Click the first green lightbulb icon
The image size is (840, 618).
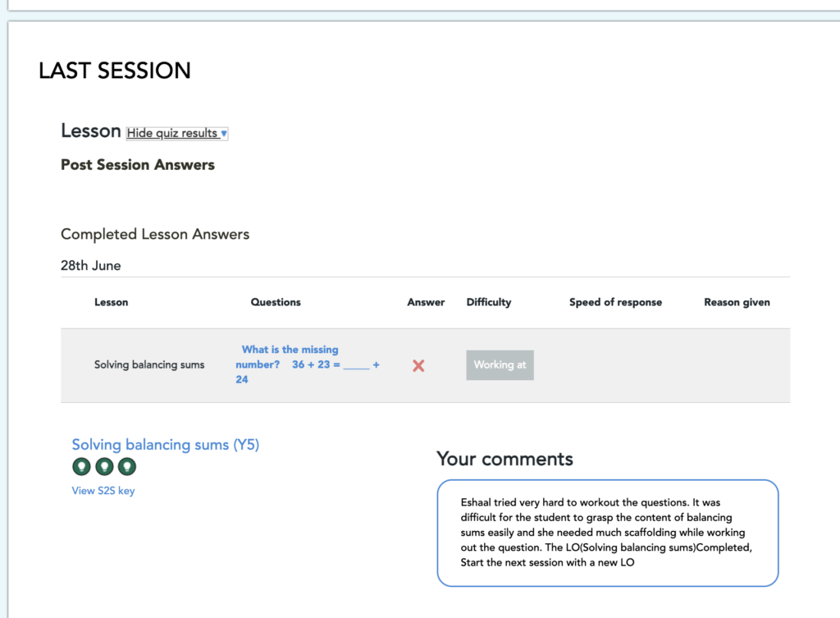tap(81, 466)
